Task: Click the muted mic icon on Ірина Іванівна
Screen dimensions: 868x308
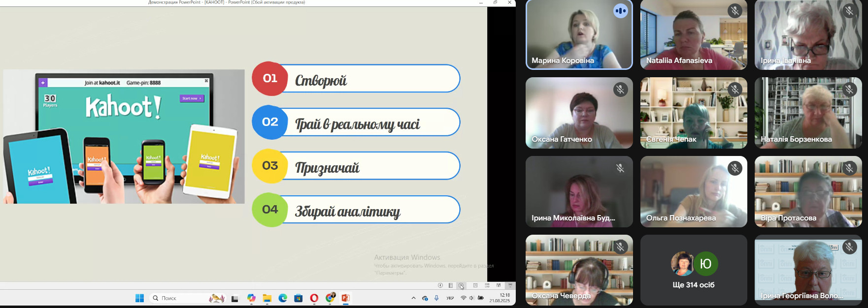Action: tap(849, 11)
